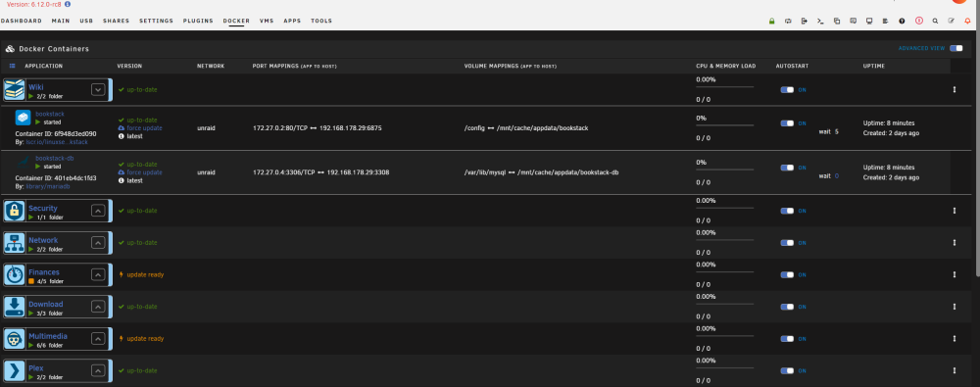Click the red circled alert icon

click(x=919, y=21)
